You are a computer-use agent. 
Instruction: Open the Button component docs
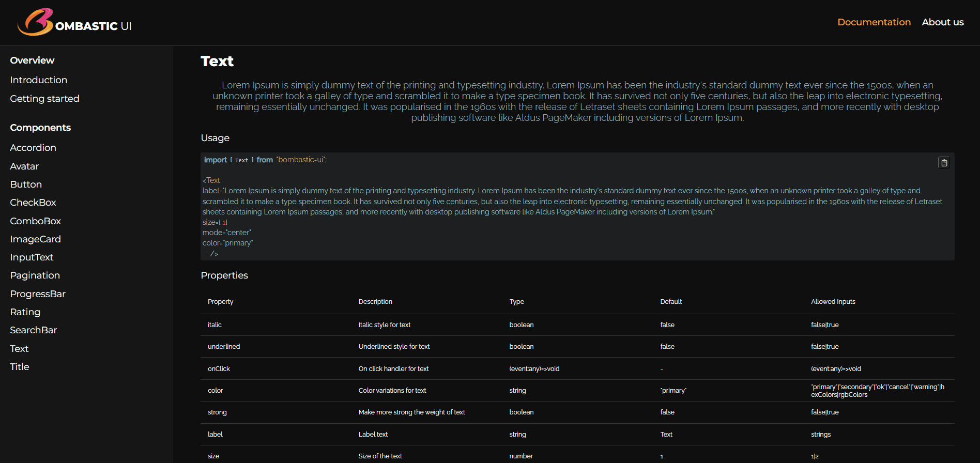coord(26,184)
